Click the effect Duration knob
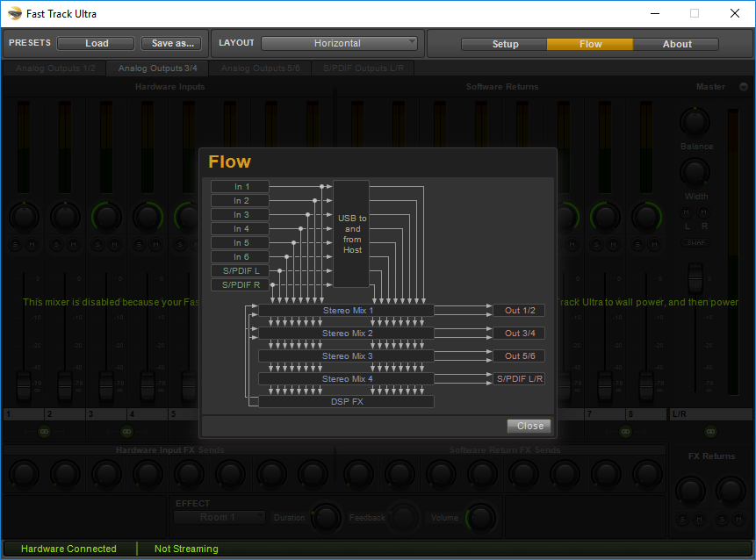 pyautogui.click(x=326, y=517)
